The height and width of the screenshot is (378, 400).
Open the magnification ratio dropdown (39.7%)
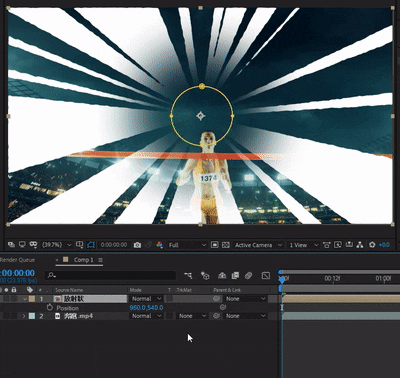pyautogui.click(x=56, y=245)
